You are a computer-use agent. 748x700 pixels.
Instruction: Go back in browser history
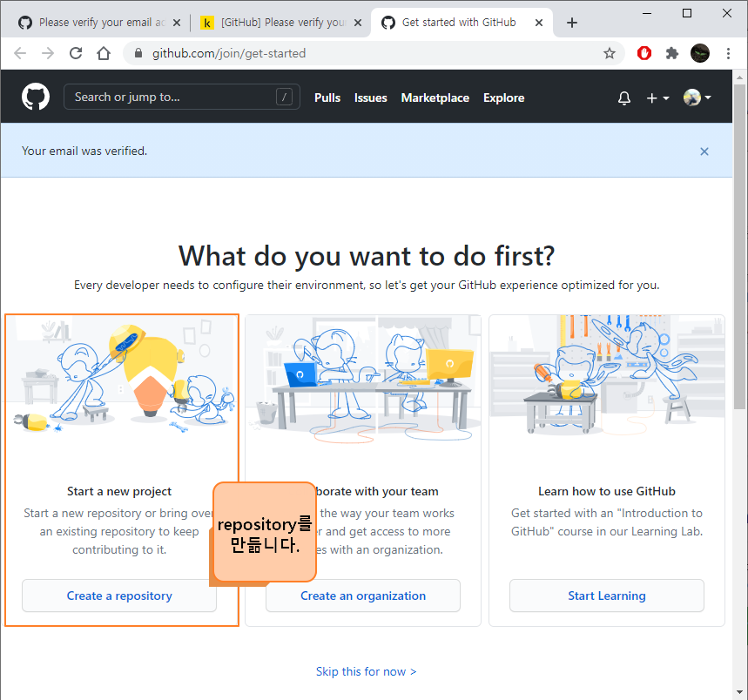pos(20,53)
